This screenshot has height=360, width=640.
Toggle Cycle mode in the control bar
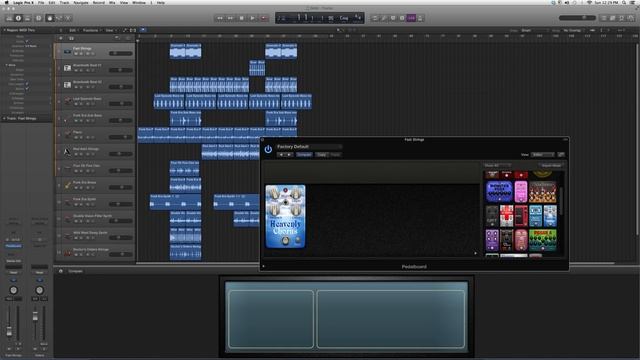(x=375, y=18)
